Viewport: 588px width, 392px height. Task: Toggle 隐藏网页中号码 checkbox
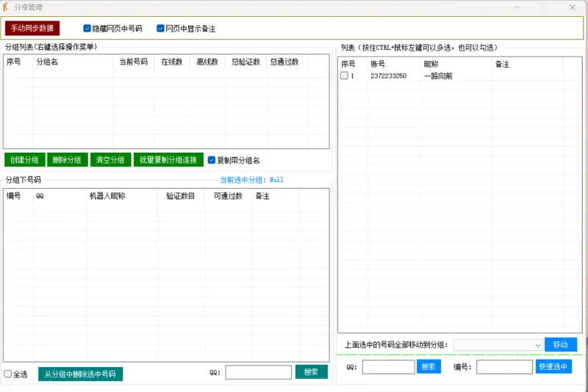point(87,29)
